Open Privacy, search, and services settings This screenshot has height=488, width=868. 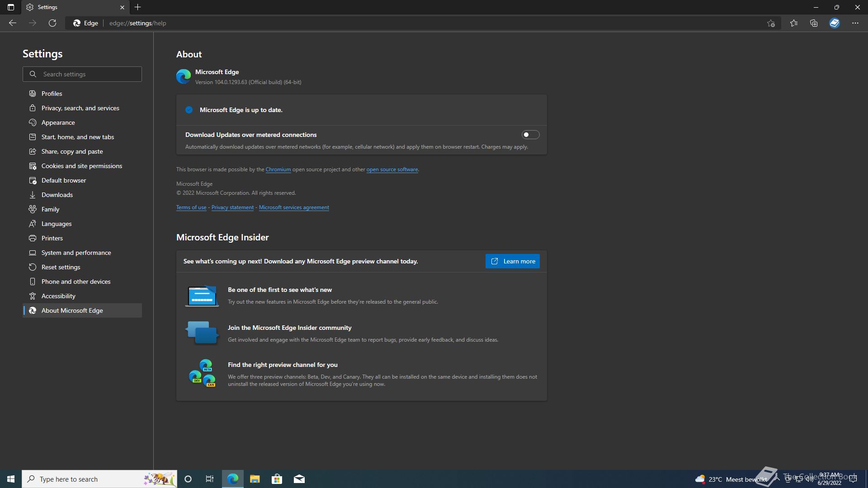coord(82,108)
